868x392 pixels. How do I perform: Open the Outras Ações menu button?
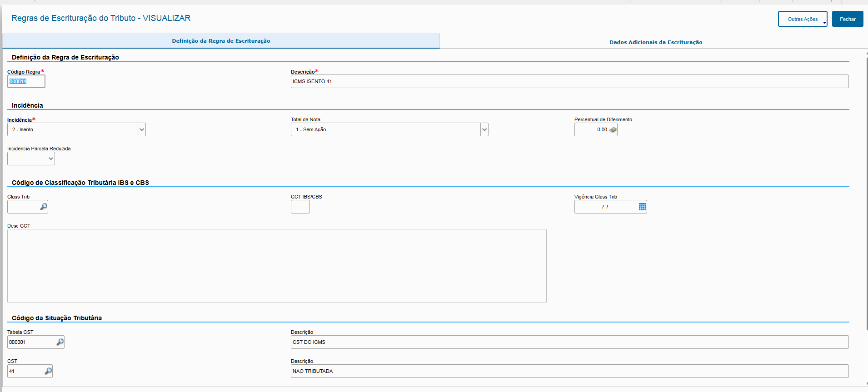tap(803, 19)
